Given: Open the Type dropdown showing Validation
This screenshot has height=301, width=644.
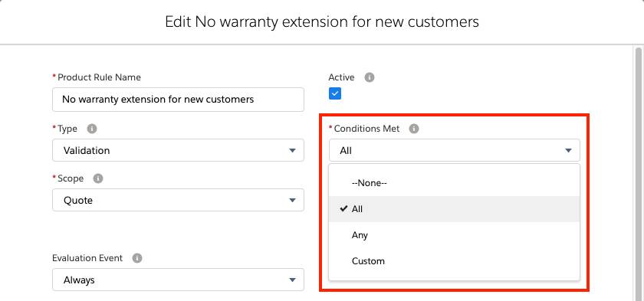Looking at the screenshot, I should click(178, 150).
